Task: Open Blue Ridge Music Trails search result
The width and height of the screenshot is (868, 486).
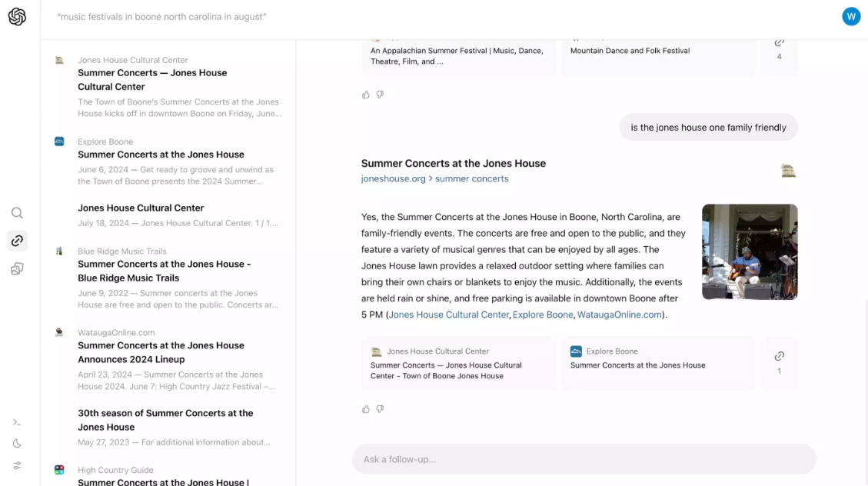Action: click(164, 271)
